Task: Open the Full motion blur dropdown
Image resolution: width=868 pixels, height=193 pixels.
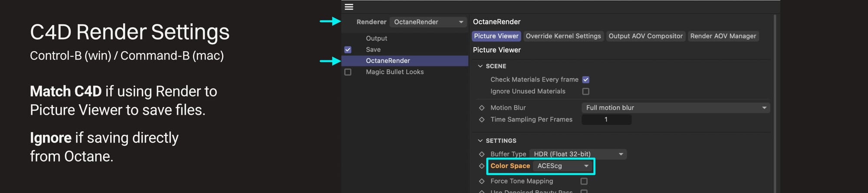Action: pos(676,108)
